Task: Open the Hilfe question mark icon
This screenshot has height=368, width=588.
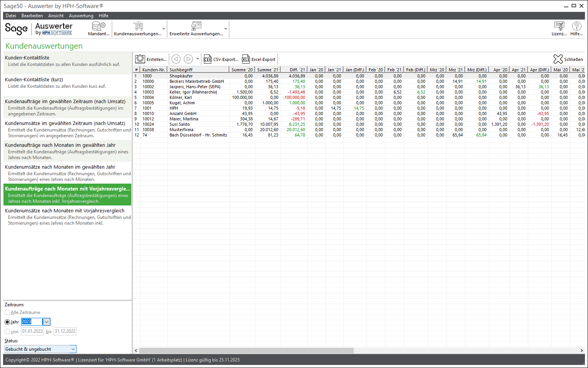Action: [x=577, y=26]
